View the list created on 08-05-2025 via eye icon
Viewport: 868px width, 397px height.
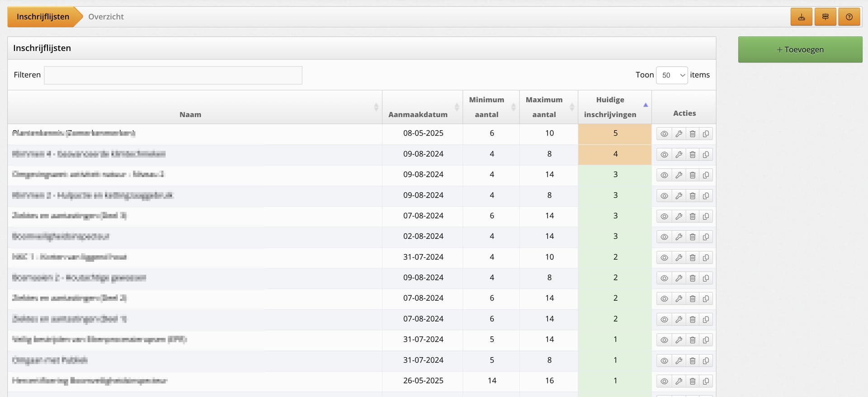tap(664, 134)
